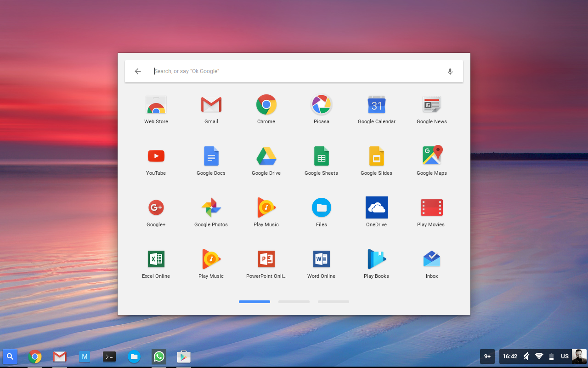Open Web Store from the launcher grid
The height and width of the screenshot is (368, 588).
pyautogui.click(x=156, y=109)
